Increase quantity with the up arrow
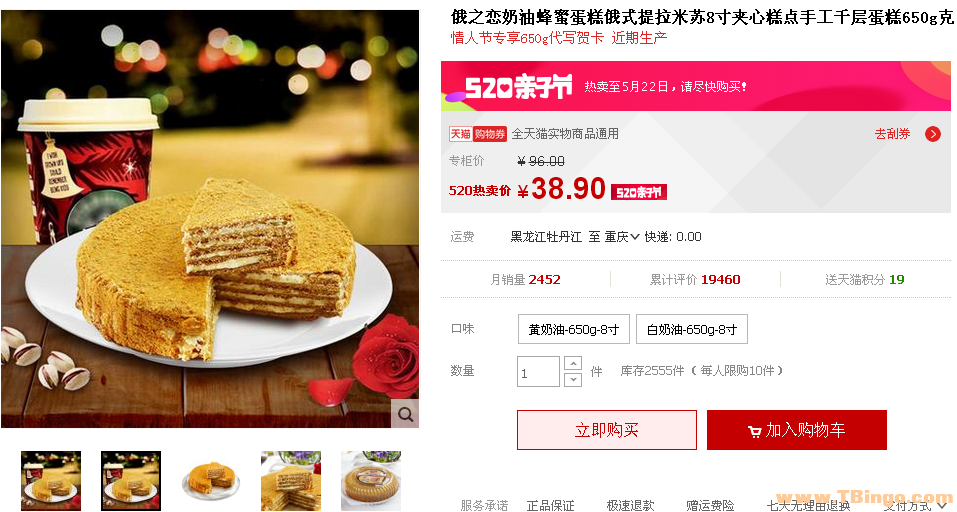 click(572, 364)
